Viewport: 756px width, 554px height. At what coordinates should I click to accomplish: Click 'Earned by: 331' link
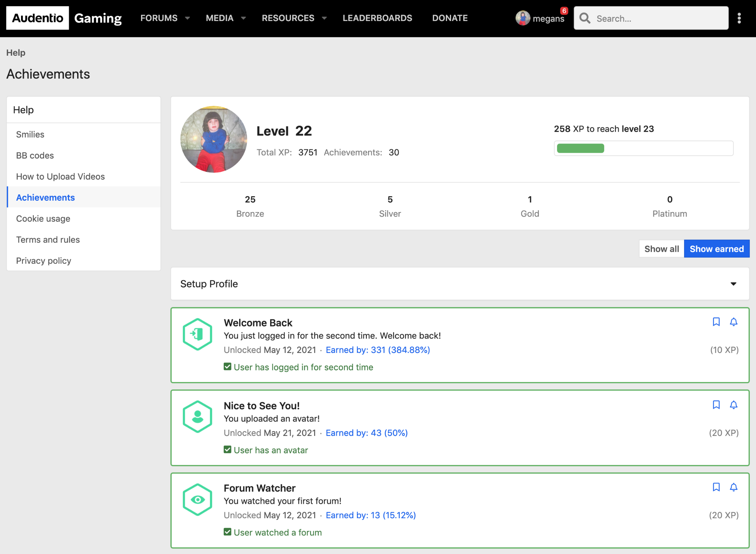pyautogui.click(x=378, y=350)
